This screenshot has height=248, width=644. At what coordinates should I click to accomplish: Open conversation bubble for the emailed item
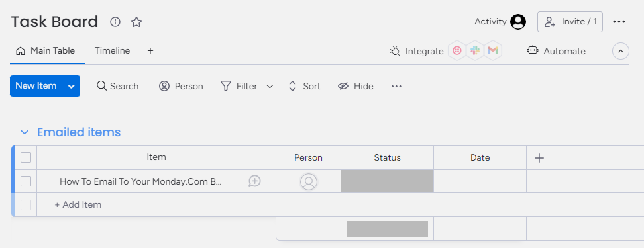click(254, 181)
